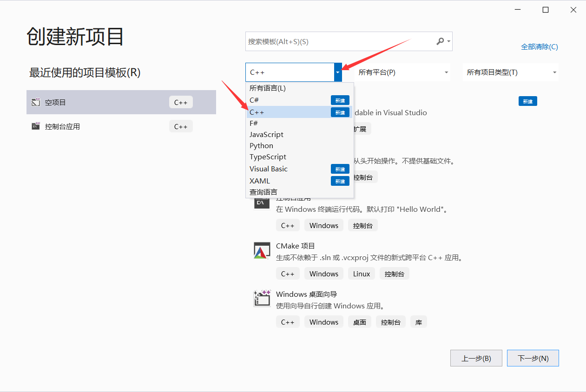Click 新建 badge next to XAML entry

pos(340,181)
